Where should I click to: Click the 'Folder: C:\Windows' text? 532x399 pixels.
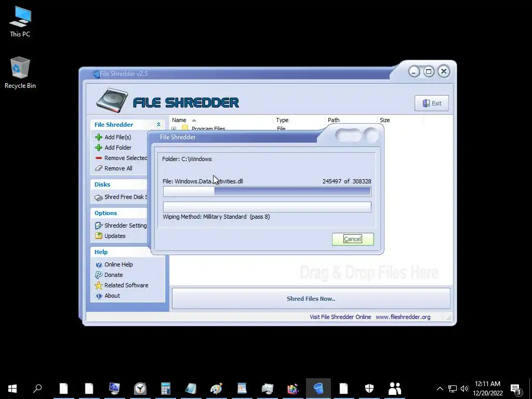(x=187, y=159)
